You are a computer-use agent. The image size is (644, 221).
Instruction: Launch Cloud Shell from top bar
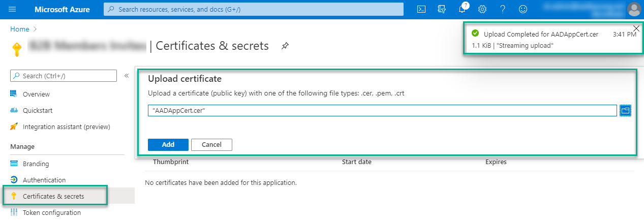(x=421, y=9)
